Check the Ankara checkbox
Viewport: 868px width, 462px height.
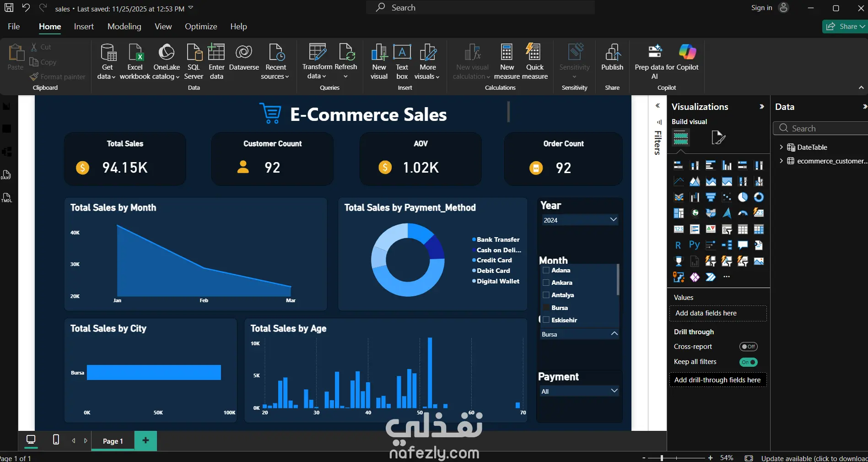(546, 283)
